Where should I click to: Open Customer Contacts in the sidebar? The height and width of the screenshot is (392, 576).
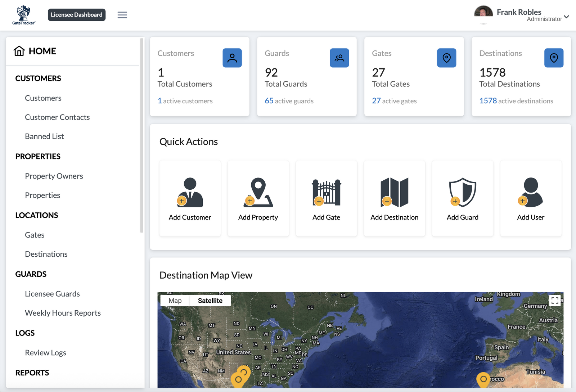(x=57, y=117)
